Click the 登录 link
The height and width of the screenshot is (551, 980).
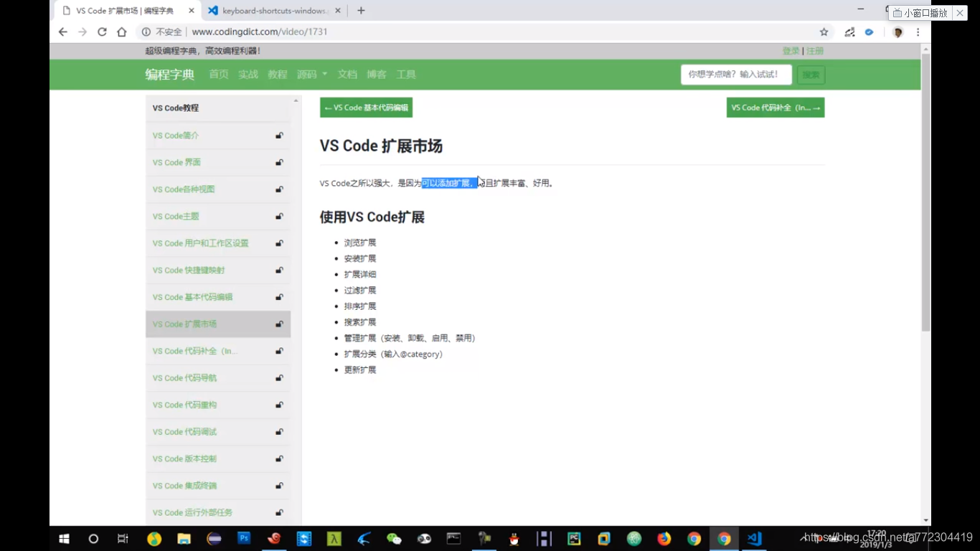coord(791,51)
